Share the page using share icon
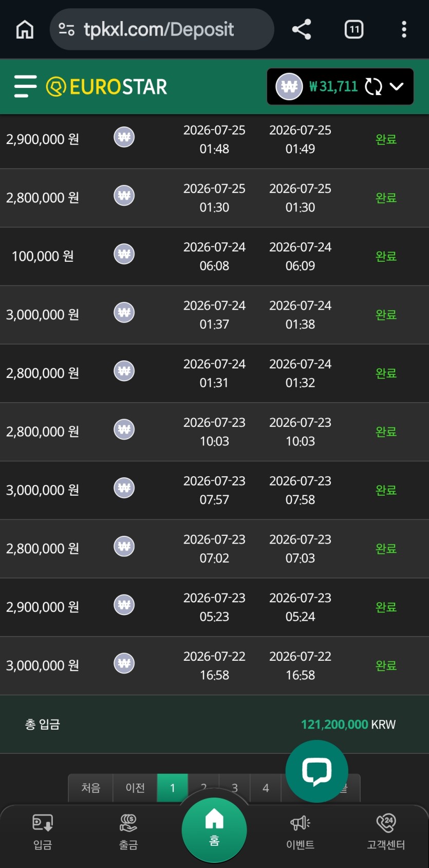Viewport: 429px width, 868px height. point(302,29)
